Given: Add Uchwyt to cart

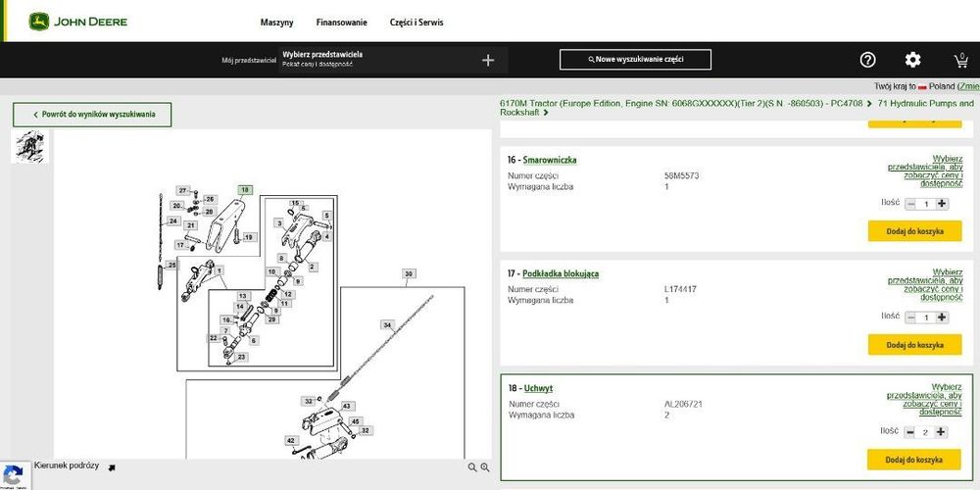Looking at the screenshot, I should click(913, 460).
